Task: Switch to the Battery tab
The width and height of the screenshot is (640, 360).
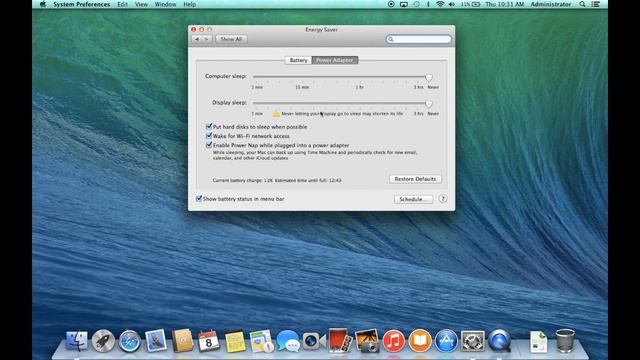Action: pyautogui.click(x=298, y=60)
